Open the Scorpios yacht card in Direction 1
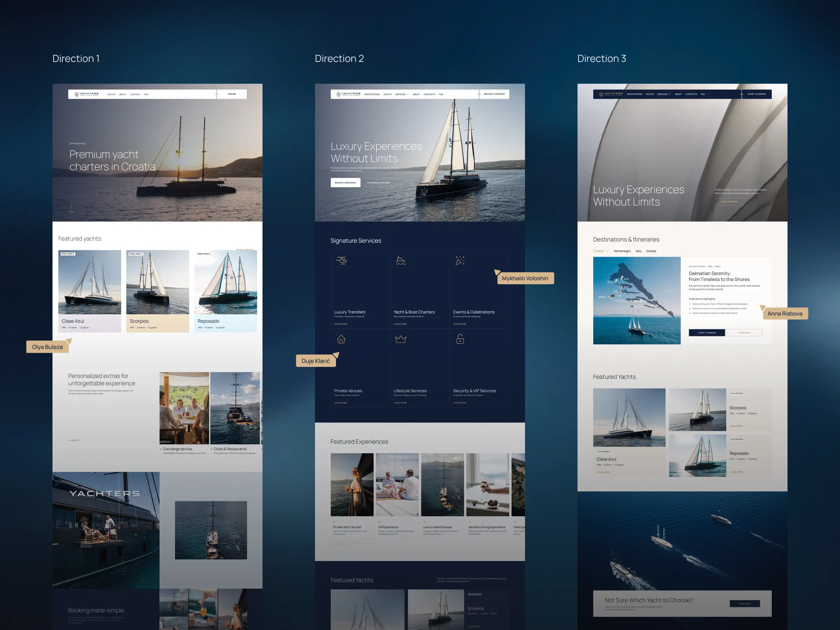Screen dimensions: 840x630 pyautogui.click(x=157, y=291)
